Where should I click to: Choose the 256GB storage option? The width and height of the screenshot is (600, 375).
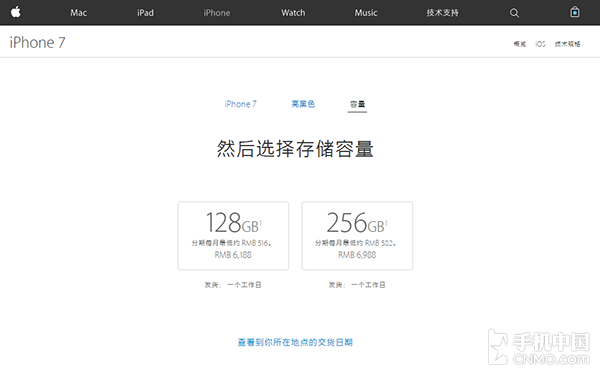coord(357,236)
